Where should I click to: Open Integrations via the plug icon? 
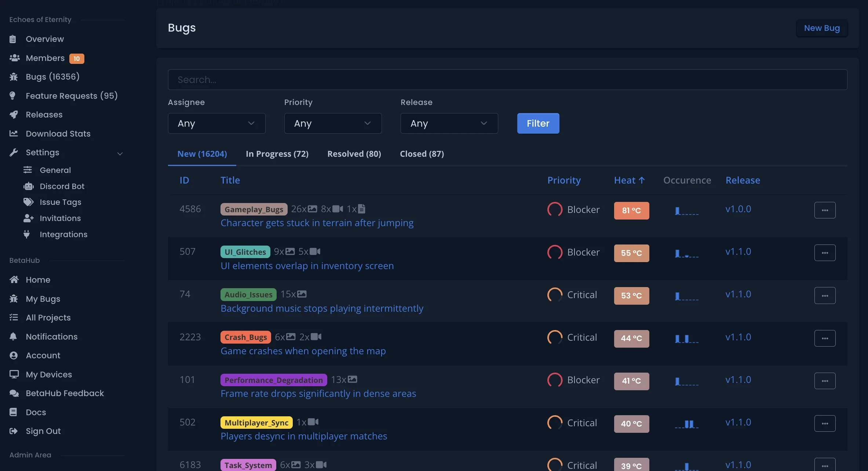29,234
